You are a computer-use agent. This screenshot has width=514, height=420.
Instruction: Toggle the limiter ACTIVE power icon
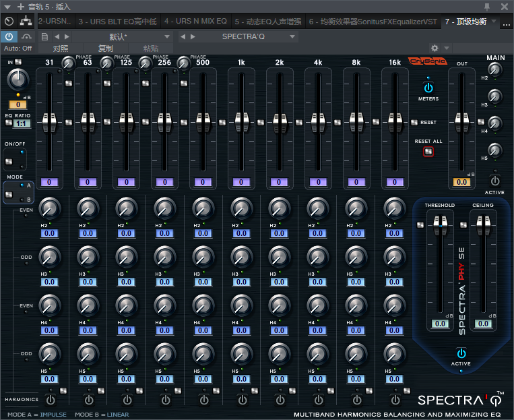[461, 353]
